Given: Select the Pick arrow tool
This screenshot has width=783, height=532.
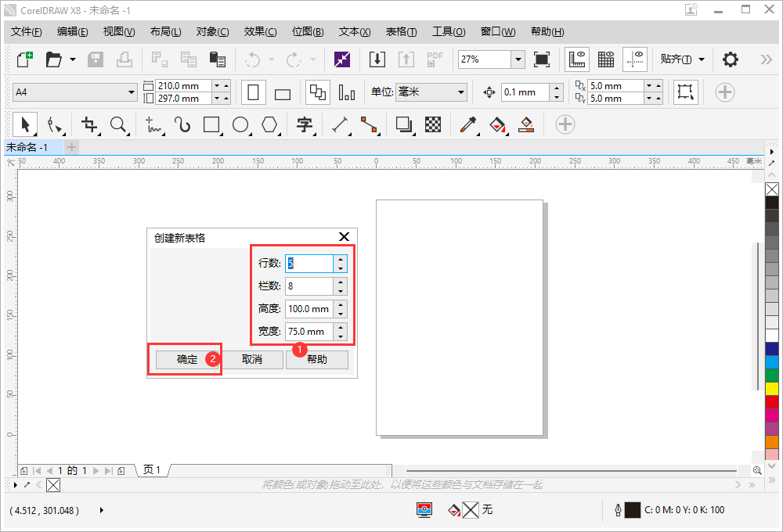Looking at the screenshot, I should [25, 124].
